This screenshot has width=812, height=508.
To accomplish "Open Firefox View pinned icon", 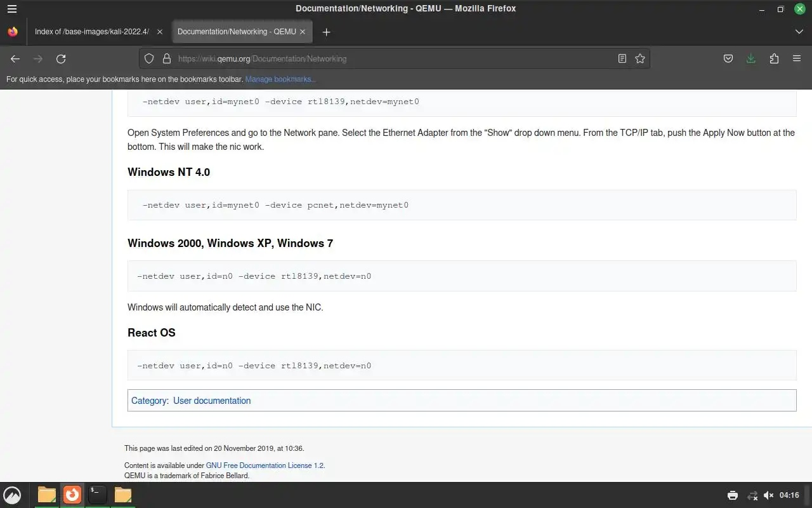I will [13, 32].
